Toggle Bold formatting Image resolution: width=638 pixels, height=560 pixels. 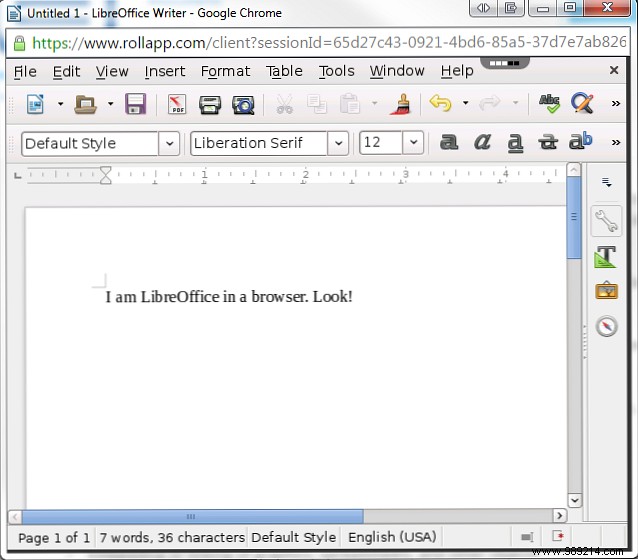[x=449, y=142]
